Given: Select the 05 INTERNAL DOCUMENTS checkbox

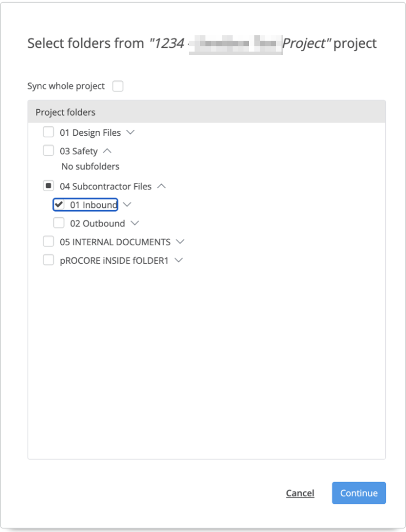Looking at the screenshot, I should (48, 241).
